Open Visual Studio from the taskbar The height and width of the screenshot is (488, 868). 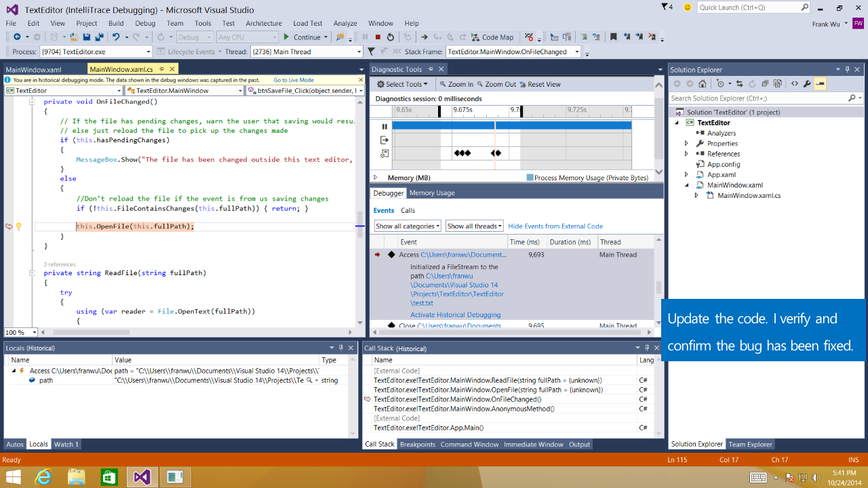[142, 476]
